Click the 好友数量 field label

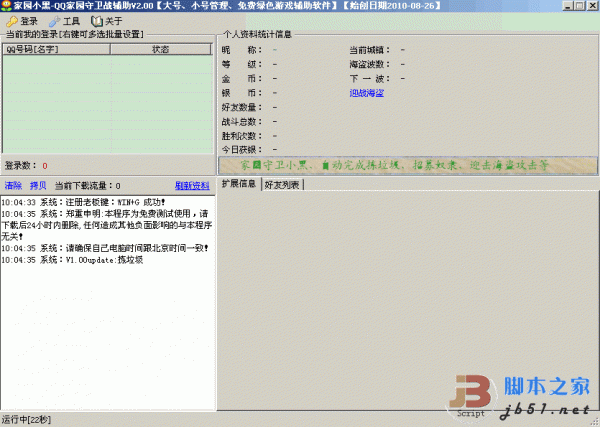[x=242, y=108]
